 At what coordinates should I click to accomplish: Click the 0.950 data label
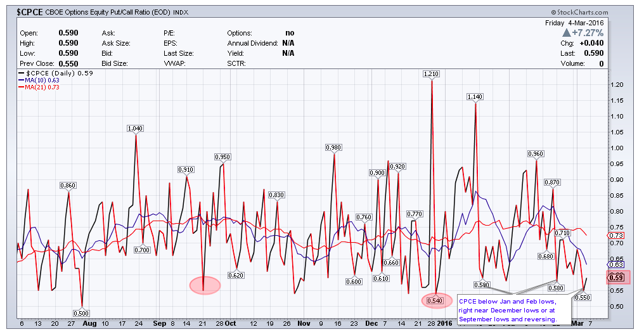(x=222, y=157)
